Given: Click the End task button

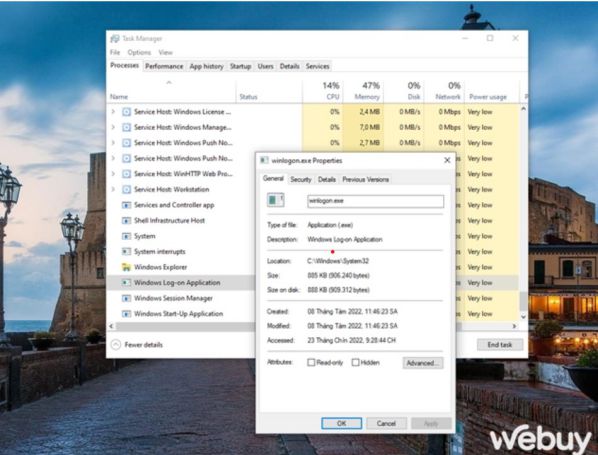Looking at the screenshot, I should pos(500,345).
